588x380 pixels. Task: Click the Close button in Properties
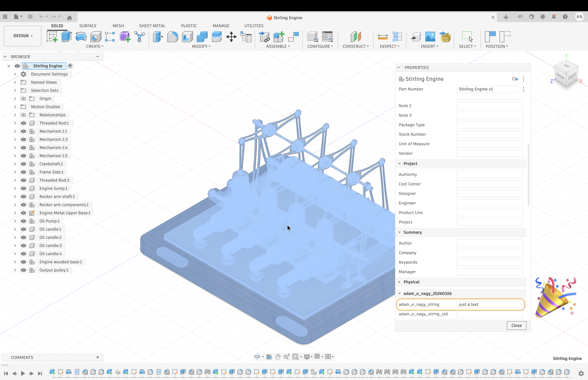click(x=516, y=325)
